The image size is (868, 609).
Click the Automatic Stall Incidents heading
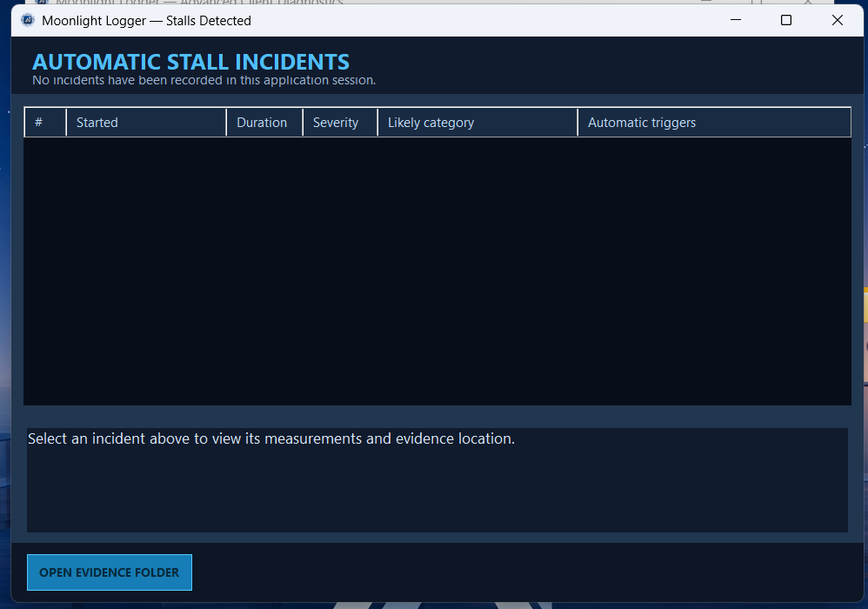coord(191,62)
